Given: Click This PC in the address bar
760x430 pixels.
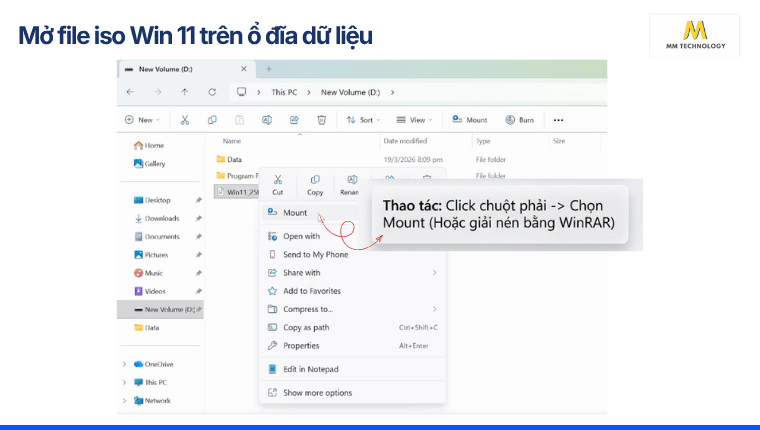Looking at the screenshot, I should tap(284, 92).
